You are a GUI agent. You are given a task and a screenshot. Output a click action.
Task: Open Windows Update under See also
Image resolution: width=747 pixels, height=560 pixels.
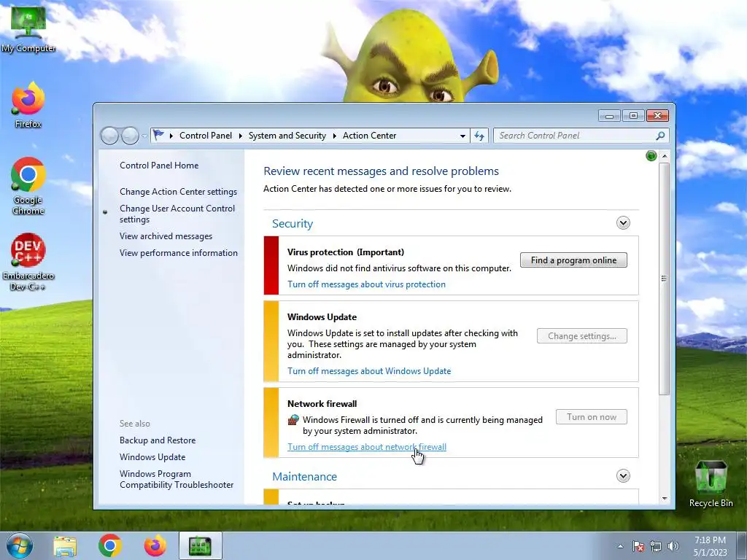(x=152, y=457)
